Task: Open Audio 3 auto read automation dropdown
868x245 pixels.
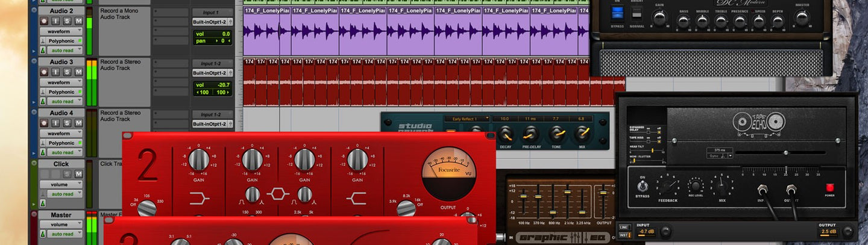Action: 61,101
